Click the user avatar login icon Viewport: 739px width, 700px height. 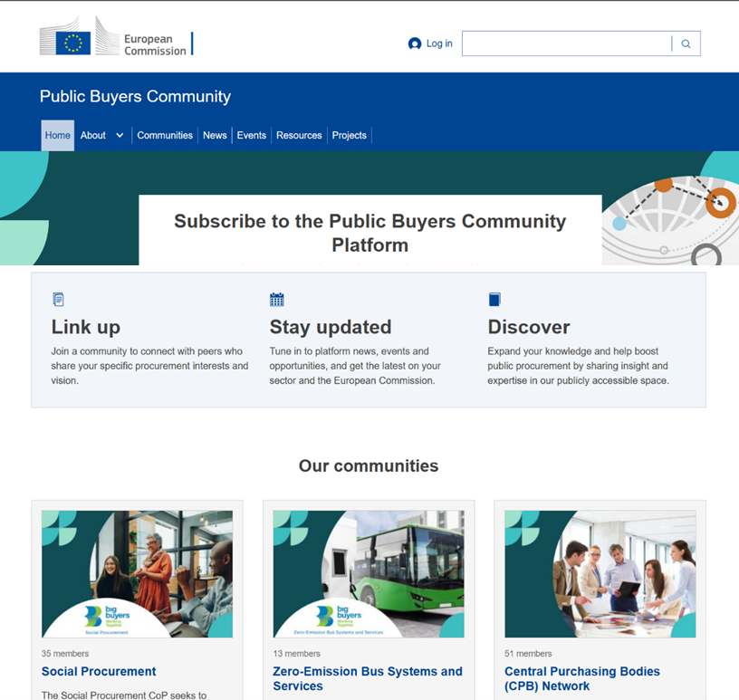tap(415, 43)
